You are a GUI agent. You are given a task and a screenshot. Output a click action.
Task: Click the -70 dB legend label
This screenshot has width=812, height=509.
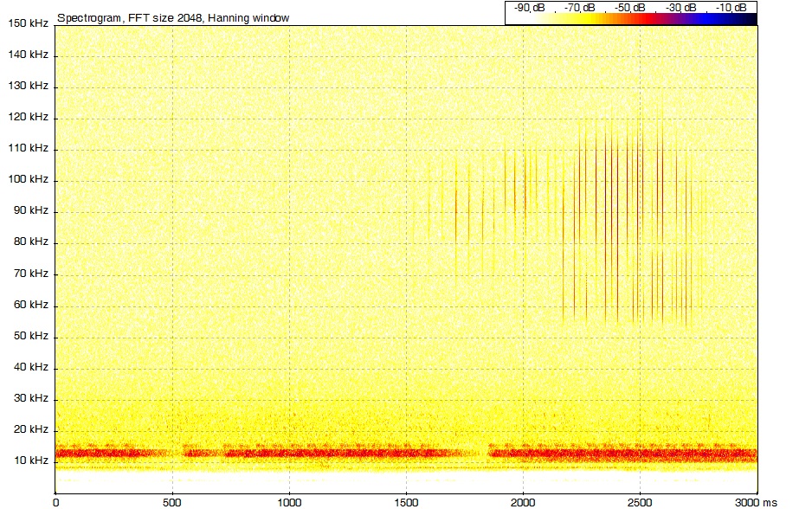pos(579,8)
